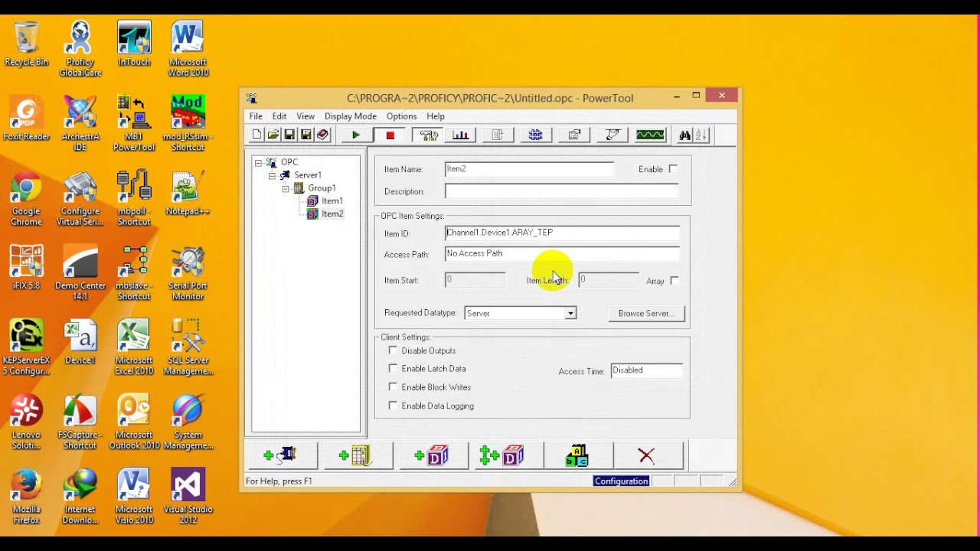Open the File menu

click(x=256, y=116)
